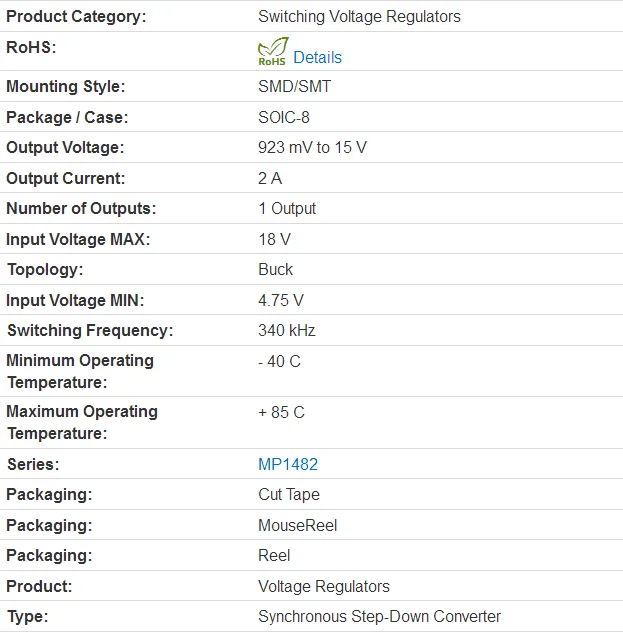The width and height of the screenshot is (623, 632).
Task: Open the MP1482 series link
Action: coord(288,464)
